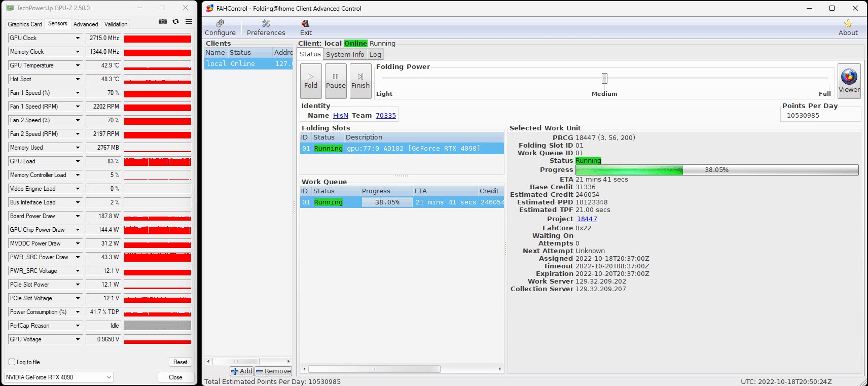Image resolution: width=868 pixels, height=386 pixels.
Task: Select folding slot 01 GeForce RTX 4090
Action: tap(402, 149)
